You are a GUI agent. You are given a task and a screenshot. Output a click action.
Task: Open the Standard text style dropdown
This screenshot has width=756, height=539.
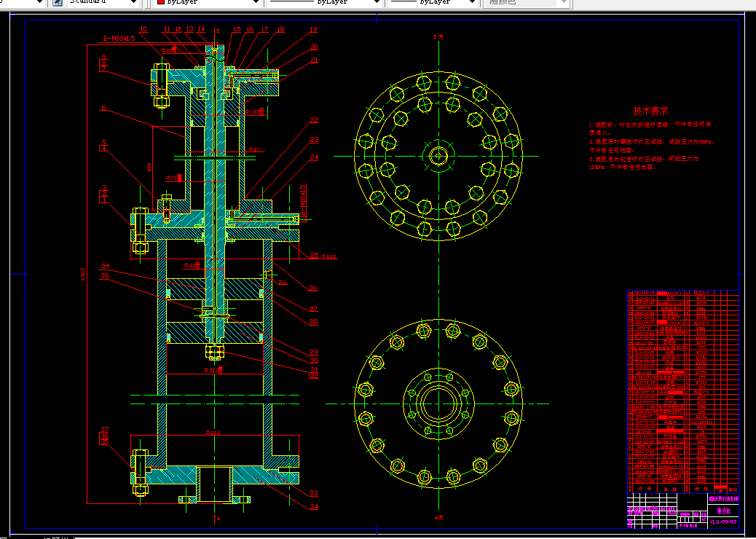click(x=134, y=2)
